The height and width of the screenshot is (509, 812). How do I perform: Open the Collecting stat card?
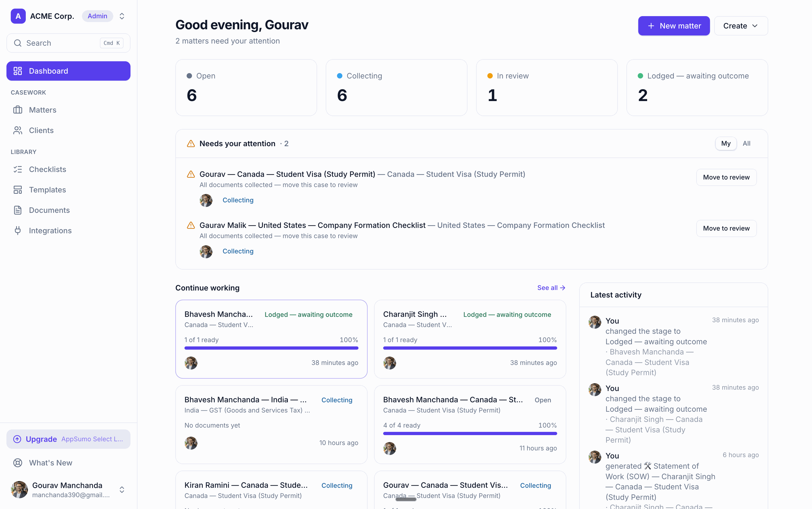(x=396, y=88)
